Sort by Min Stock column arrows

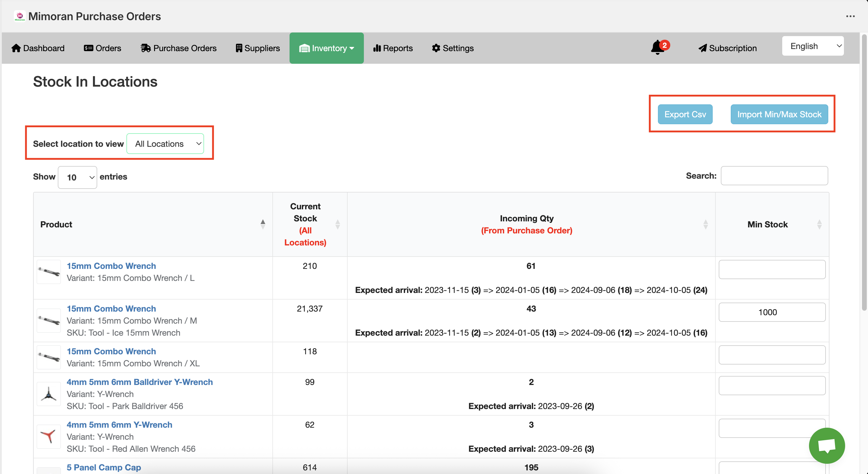click(819, 224)
